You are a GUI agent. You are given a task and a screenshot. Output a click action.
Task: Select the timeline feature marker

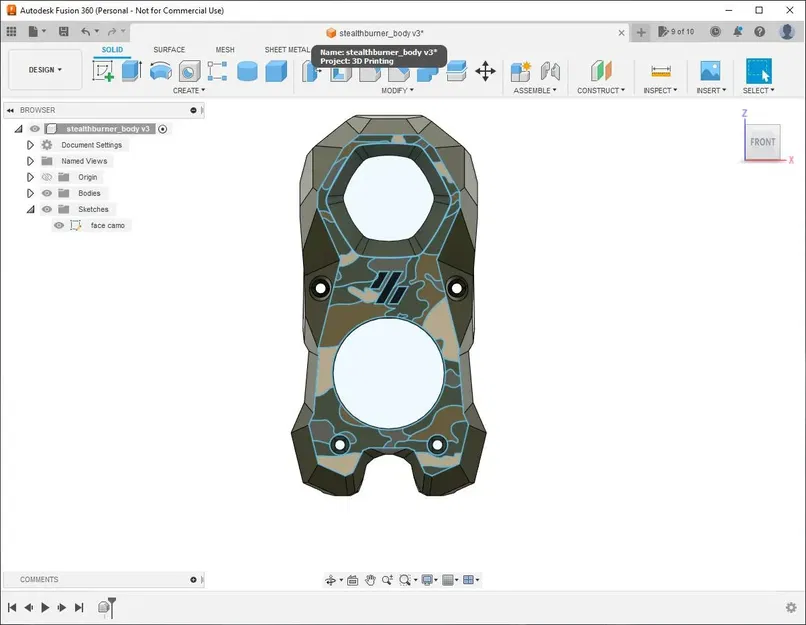[x=103, y=608]
